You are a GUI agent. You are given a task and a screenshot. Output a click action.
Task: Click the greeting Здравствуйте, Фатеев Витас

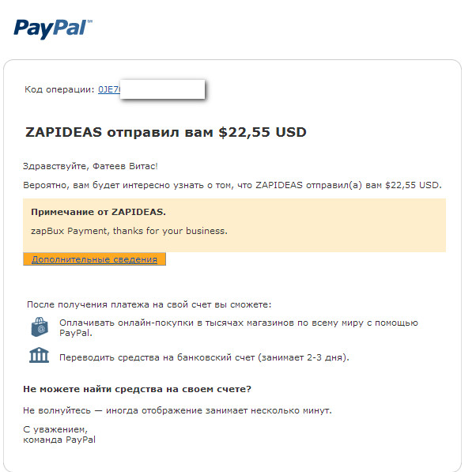pos(92,166)
